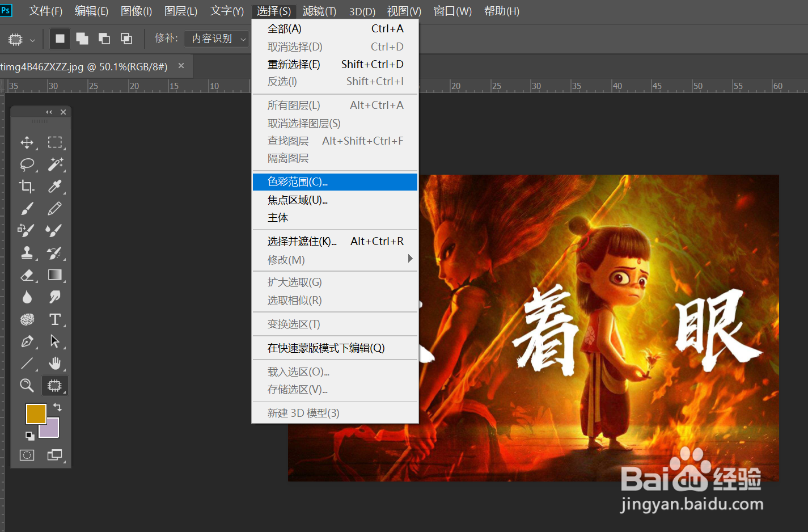Swap foreground and background colors

click(57, 407)
